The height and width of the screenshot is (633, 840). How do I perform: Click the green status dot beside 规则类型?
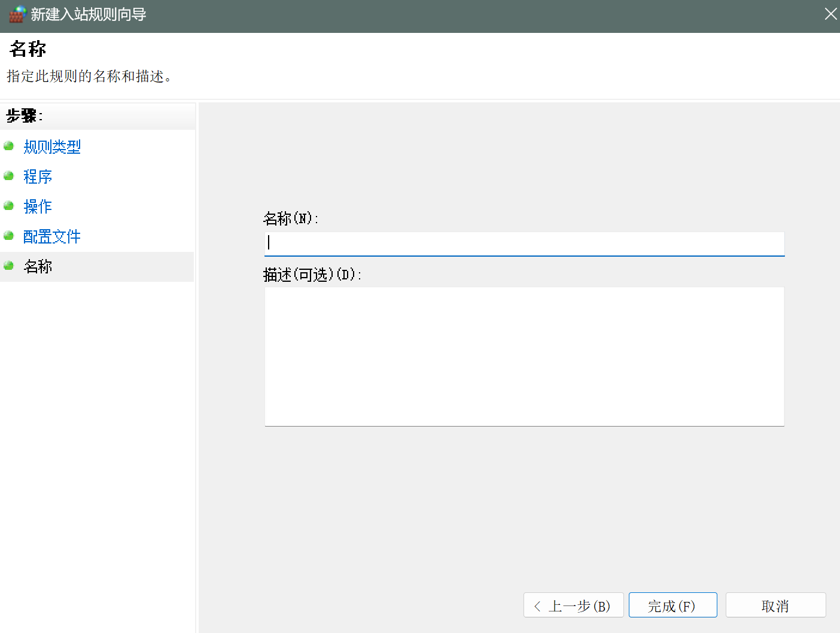pyautogui.click(x=8, y=146)
